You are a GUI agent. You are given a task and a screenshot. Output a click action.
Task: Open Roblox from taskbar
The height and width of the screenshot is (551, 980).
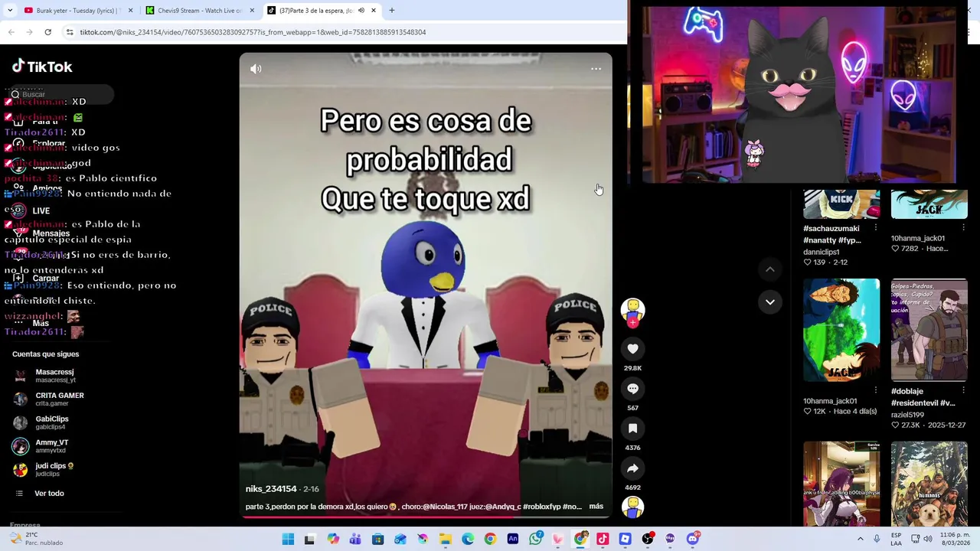(x=626, y=540)
